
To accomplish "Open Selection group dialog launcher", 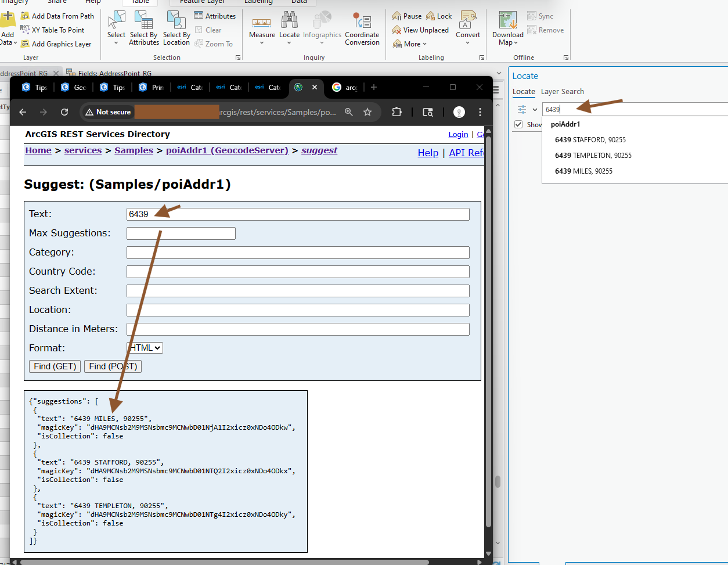I will (238, 57).
